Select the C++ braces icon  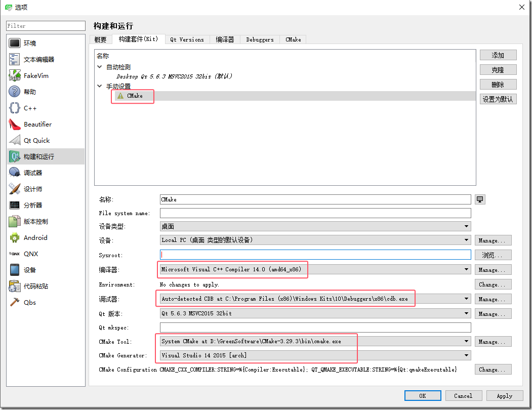(x=14, y=108)
